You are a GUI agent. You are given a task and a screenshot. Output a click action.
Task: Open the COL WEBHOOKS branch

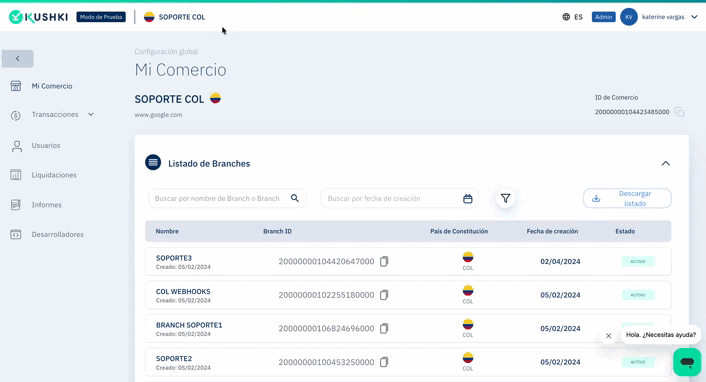[x=183, y=291]
